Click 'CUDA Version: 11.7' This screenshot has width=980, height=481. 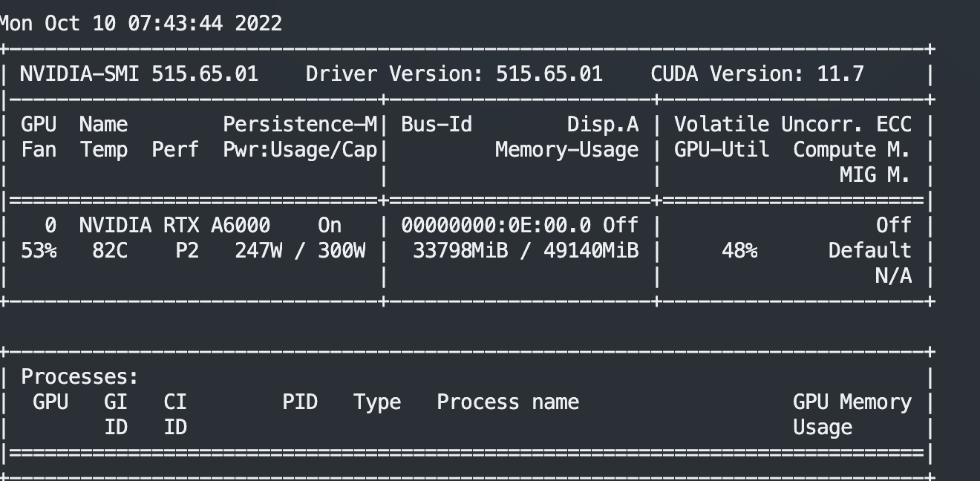click(x=757, y=73)
